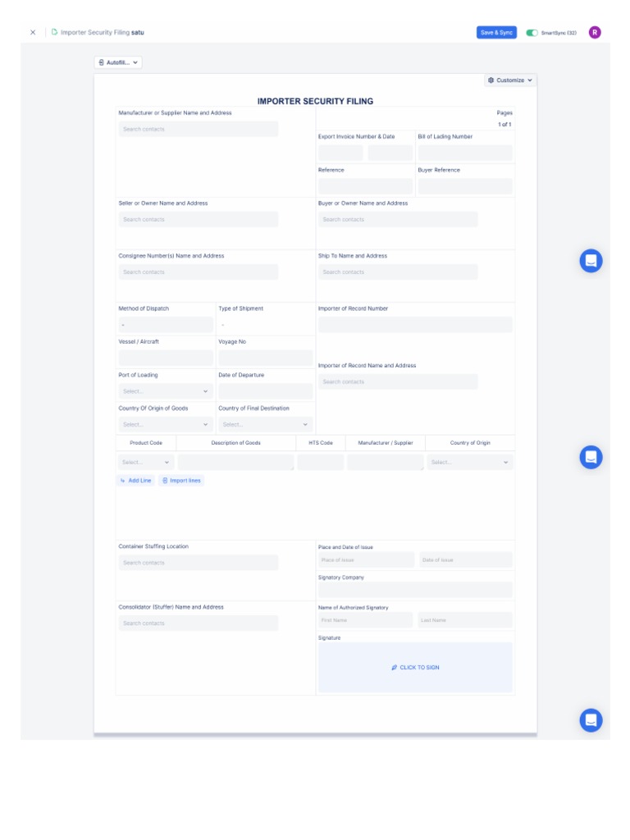630x840 pixels.
Task: Click the bottom floating chat bubble icon
Action: (591, 720)
